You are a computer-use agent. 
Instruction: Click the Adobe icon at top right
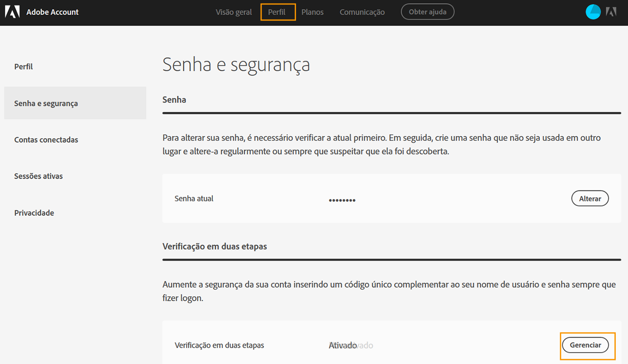[611, 12]
